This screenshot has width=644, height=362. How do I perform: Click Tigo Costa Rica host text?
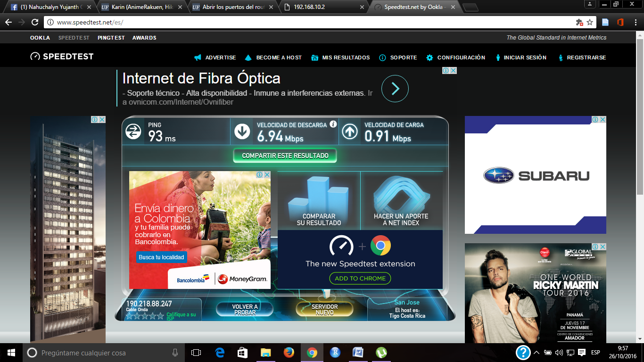[x=407, y=316]
